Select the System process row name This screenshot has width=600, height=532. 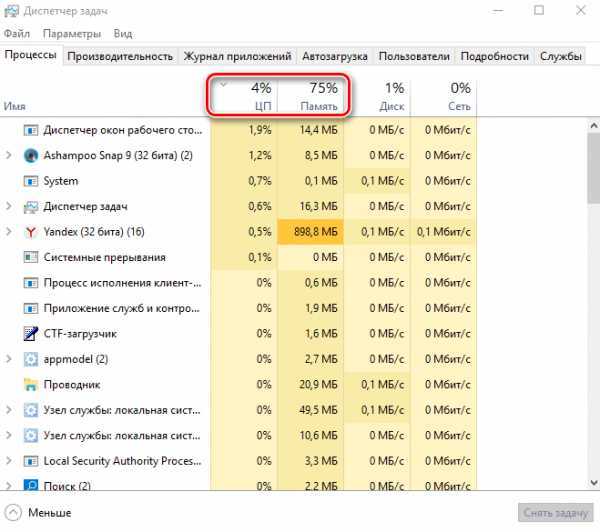[x=60, y=181]
